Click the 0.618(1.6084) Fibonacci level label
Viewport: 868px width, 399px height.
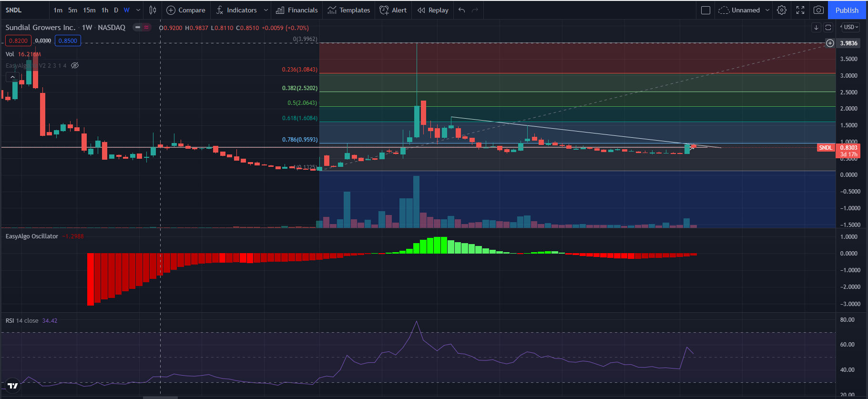point(299,118)
